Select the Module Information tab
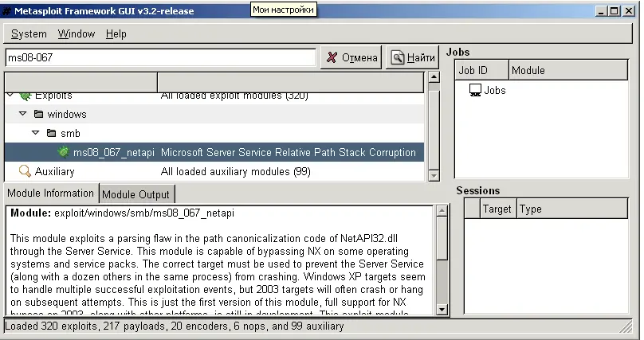 51,193
